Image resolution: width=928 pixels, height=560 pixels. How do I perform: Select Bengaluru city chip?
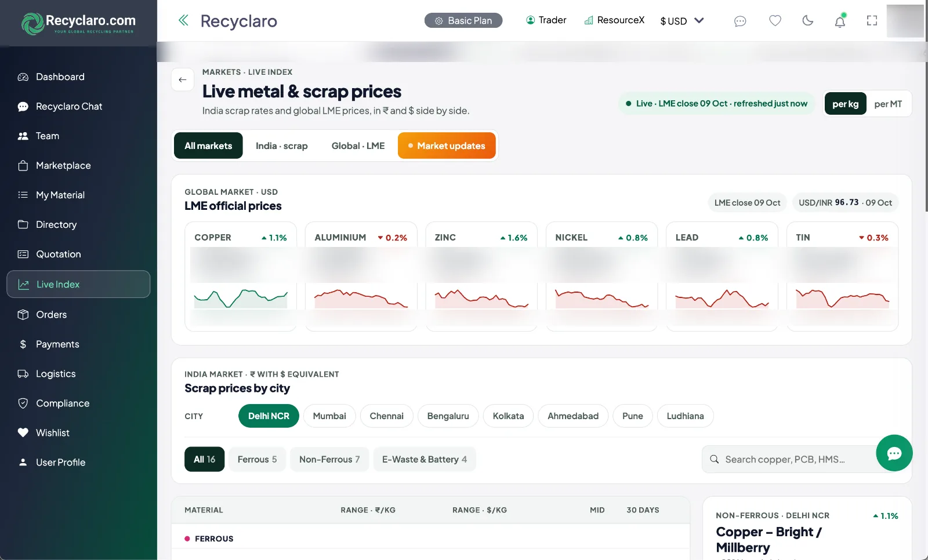448,416
